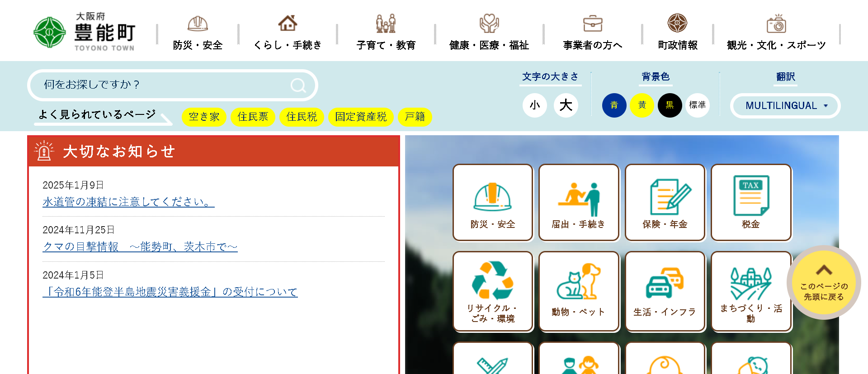Select the blue 青 background color

click(614, 105)
